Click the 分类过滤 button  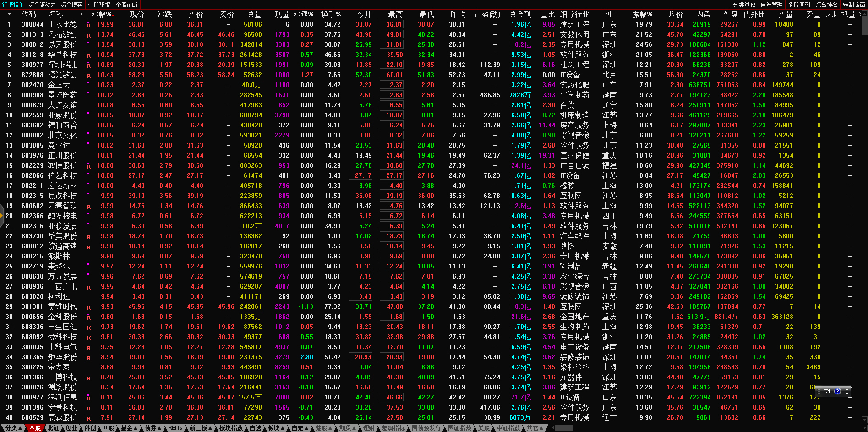[744, 5]
